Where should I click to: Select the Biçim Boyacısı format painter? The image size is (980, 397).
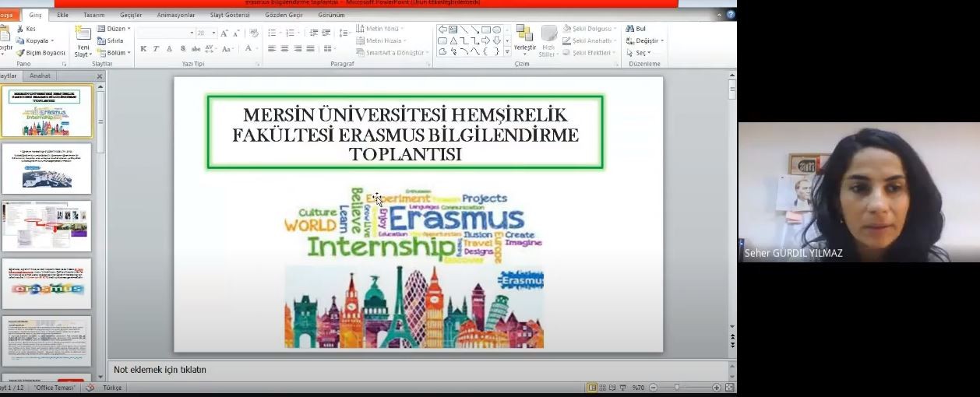[x=20, y=53]
